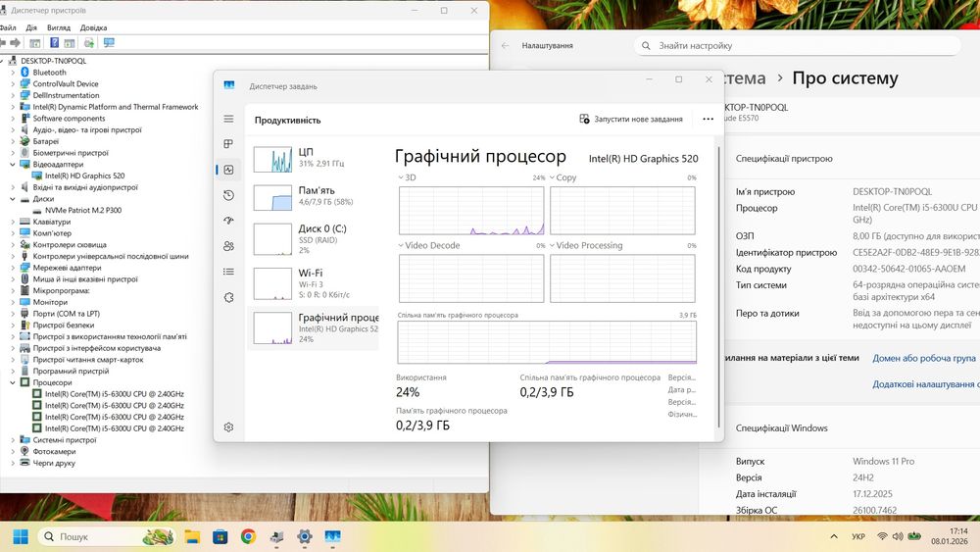Open Device Manager taskbar icon
The width and height of the screenshot is (980, 552).
(x=277, y=536)
